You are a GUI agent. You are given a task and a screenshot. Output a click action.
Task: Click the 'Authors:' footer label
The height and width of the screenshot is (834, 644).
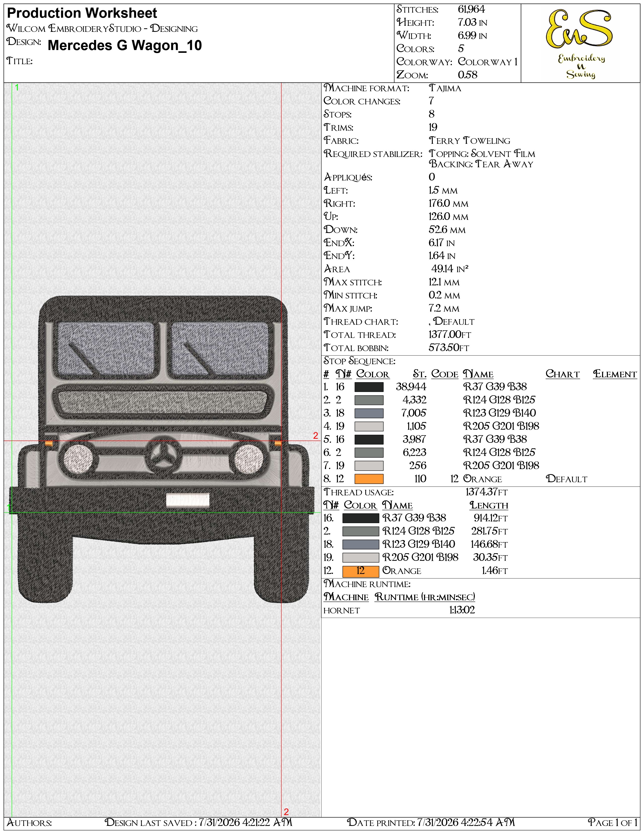[x=29, y=823]
